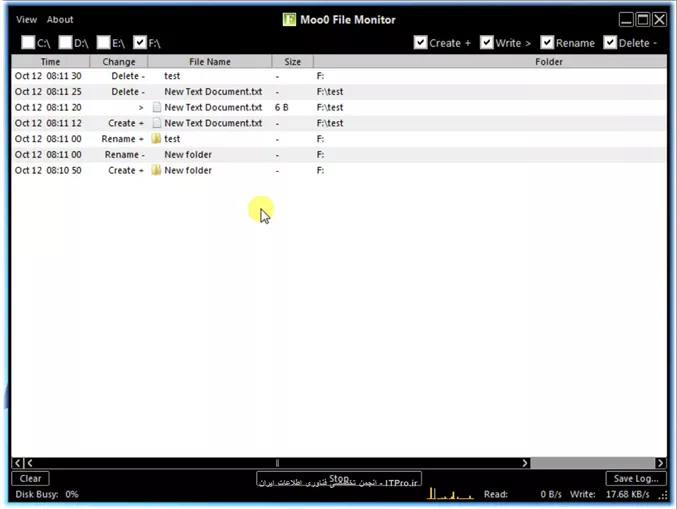Uncheck the Delete - filter
This screenshot has width=677, height=509.
point(610,42)
